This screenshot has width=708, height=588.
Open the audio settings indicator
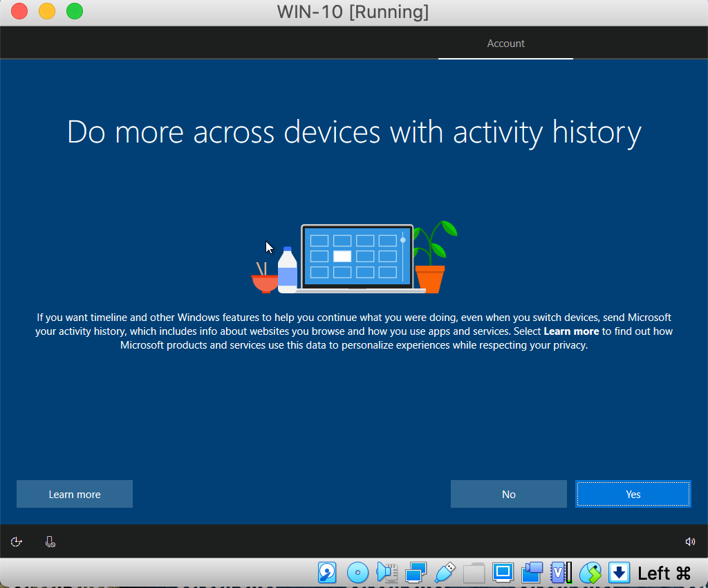386,573
